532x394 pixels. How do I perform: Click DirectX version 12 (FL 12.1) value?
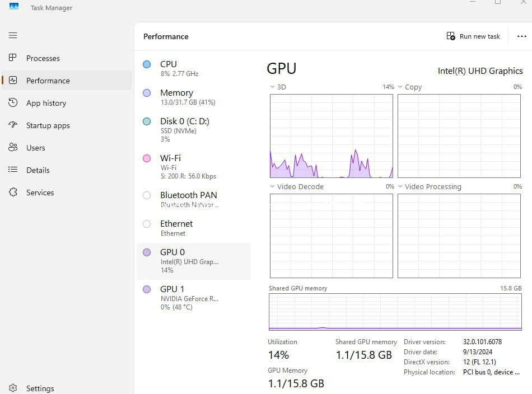479,362
